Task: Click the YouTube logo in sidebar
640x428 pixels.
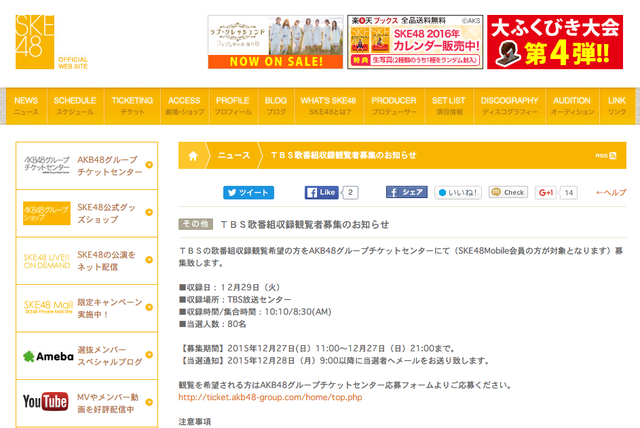Action: click(45, 401)
